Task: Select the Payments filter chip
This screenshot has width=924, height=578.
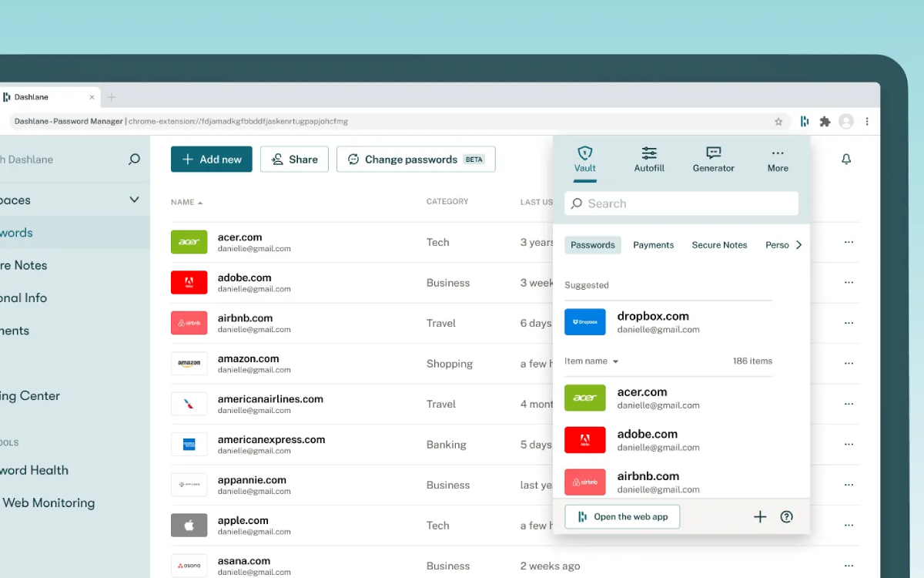Action: tap(654, 245)
